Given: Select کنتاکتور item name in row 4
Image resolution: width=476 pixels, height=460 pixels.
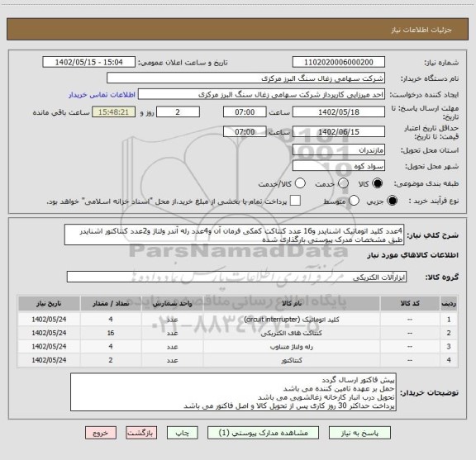Looking at the screenshot, I should [292, 360].
